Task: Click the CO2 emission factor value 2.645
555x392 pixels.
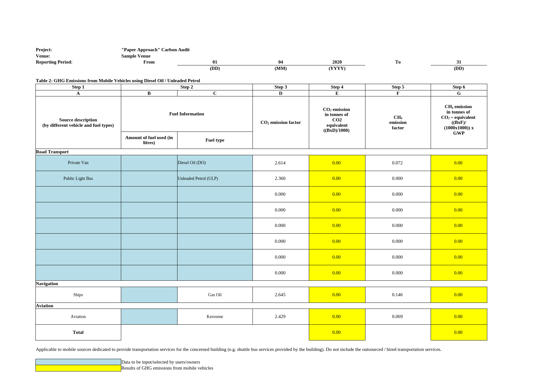Action: coord(280,295)
